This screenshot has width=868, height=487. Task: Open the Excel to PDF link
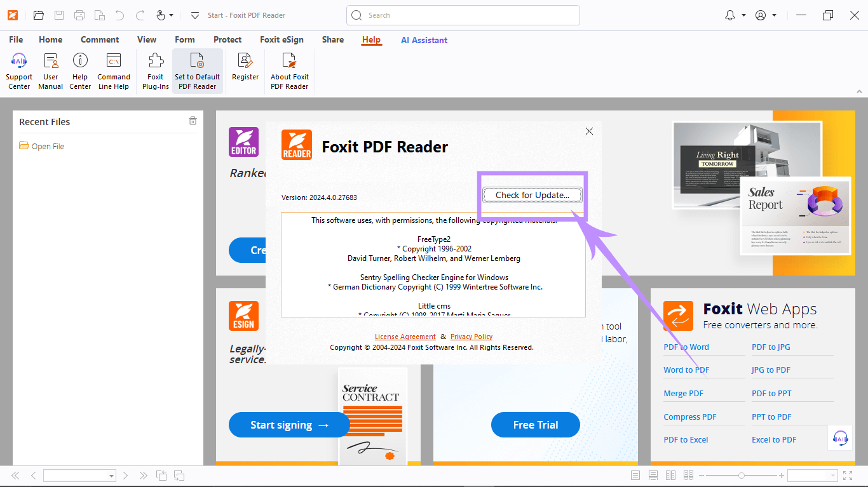[x=774, y=439]
